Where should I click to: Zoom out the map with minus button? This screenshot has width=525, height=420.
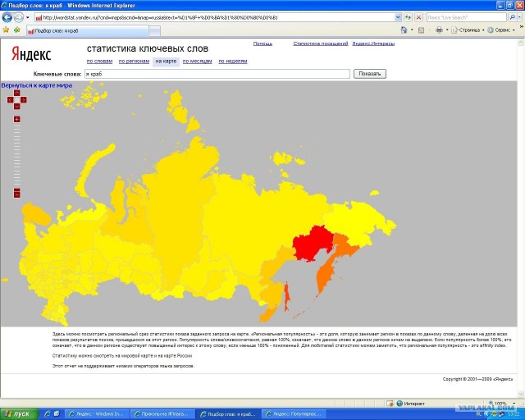[x=16, y=194]
